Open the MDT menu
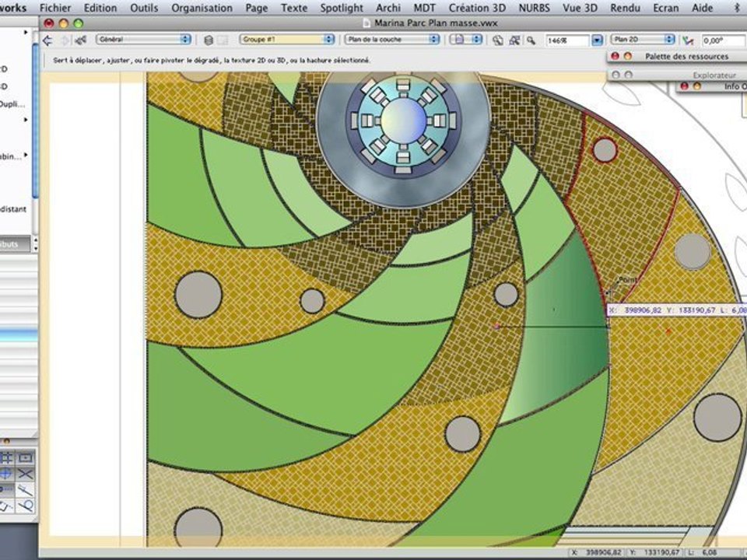This screenshot has height=560, width=747. [425, 8]
